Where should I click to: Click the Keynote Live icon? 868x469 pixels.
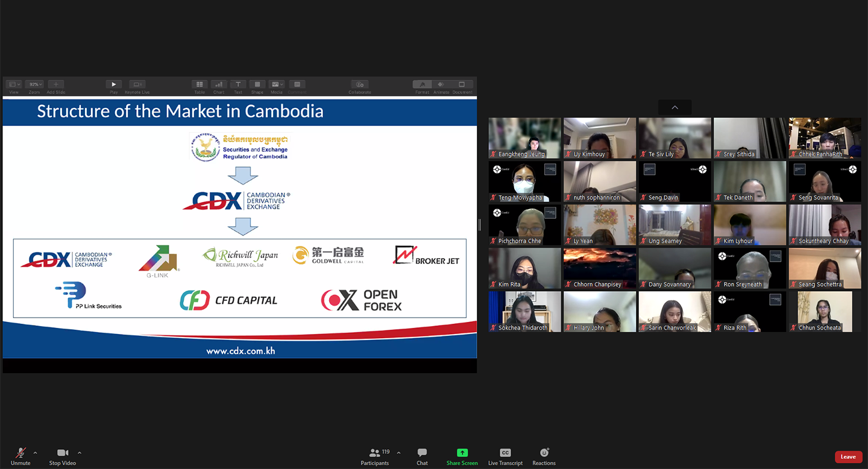[137, 84]
